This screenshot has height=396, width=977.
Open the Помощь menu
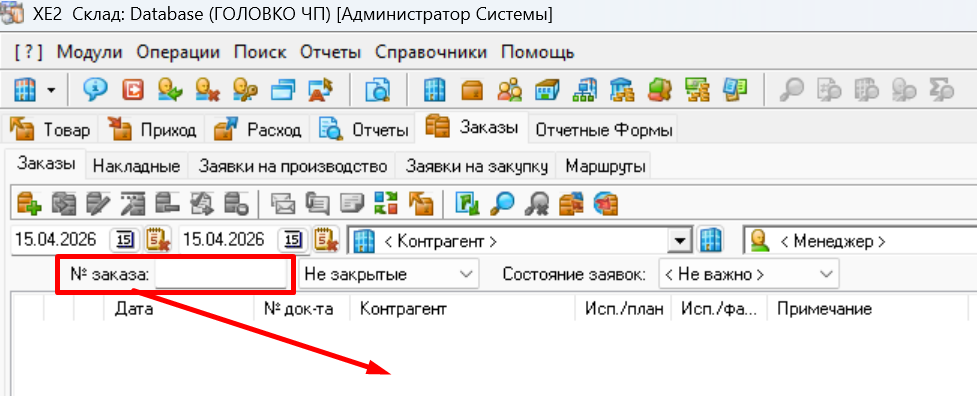point(538,52)
